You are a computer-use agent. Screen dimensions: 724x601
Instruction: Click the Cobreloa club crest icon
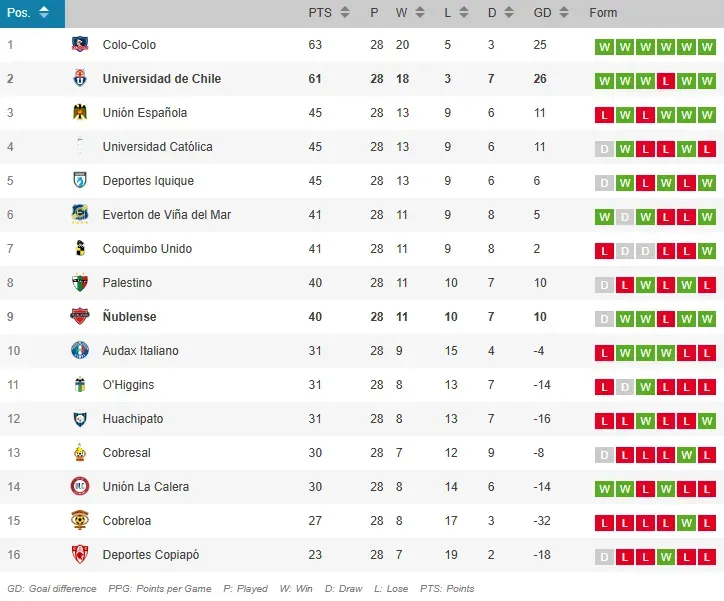click(80, 521)
